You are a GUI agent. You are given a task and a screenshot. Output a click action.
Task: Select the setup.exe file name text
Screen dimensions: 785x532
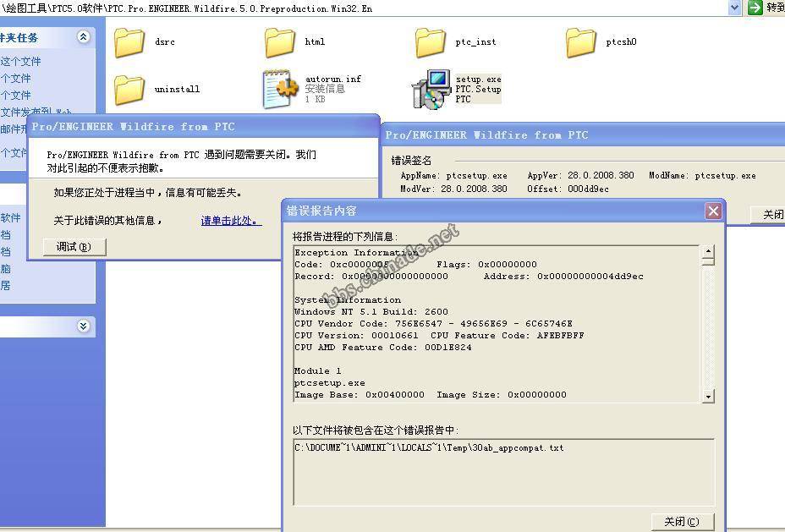[x=478, y=79]
